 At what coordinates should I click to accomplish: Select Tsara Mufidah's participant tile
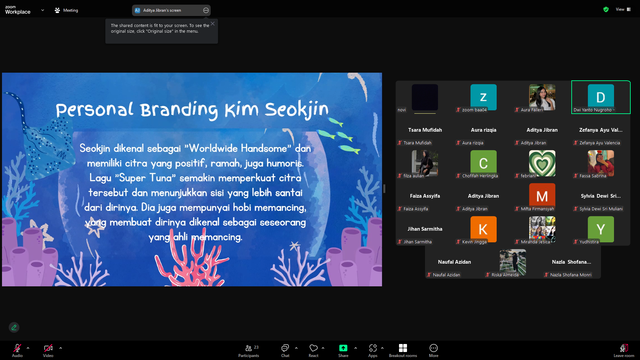(x=425, y=130)
